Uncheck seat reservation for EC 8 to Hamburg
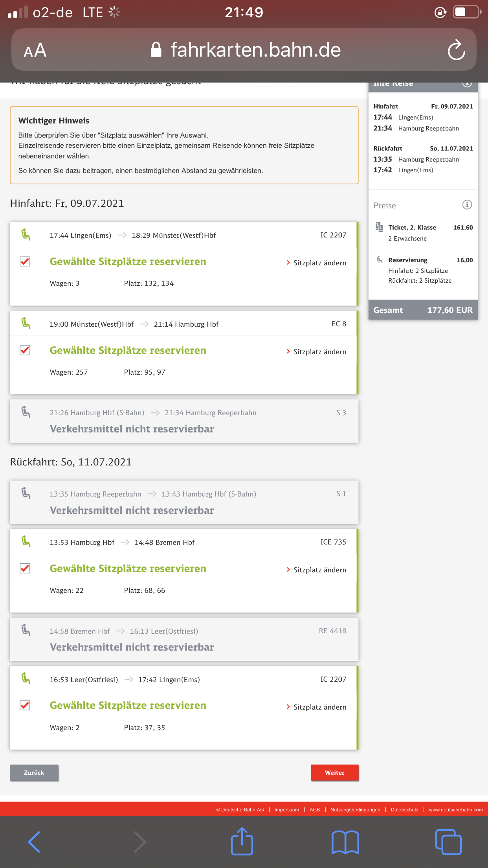This screenshot has width=488, height=868. (25, 350)
